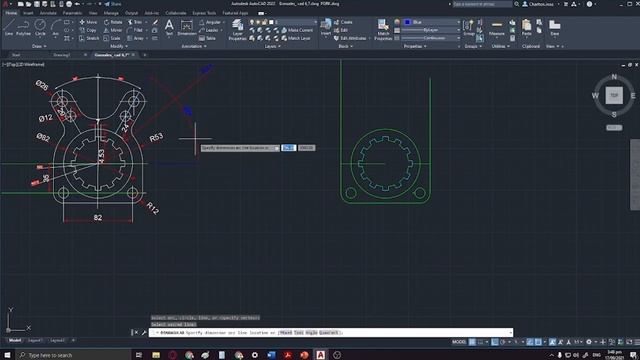Activate the Mirror tool
This screenshot has width=640, height=360.
[113, 30]
